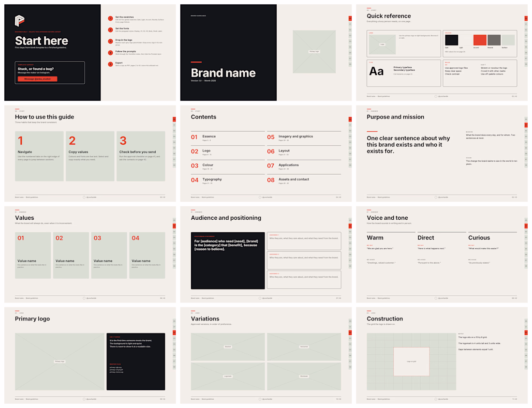Open the 08 Assets and contact entry

(x=304, y=181)
